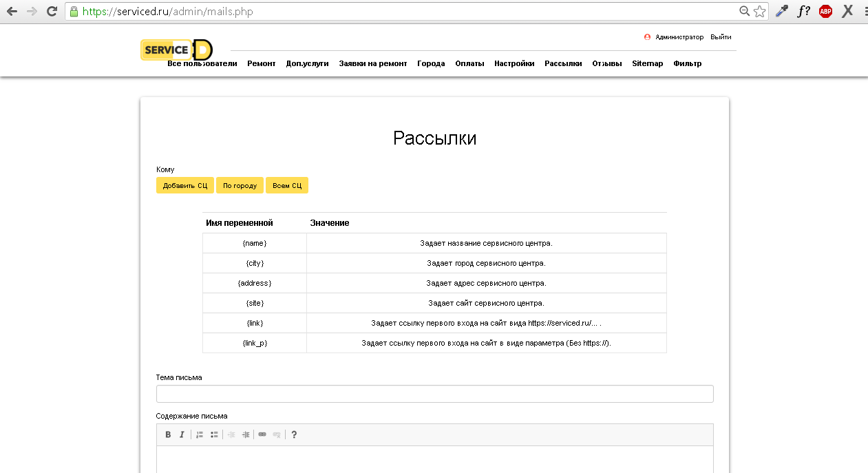Click text Задает сайт сервисного центра.
Image resolution: width=868 pixels, height=473 pixels.
[x=487, y=303]
